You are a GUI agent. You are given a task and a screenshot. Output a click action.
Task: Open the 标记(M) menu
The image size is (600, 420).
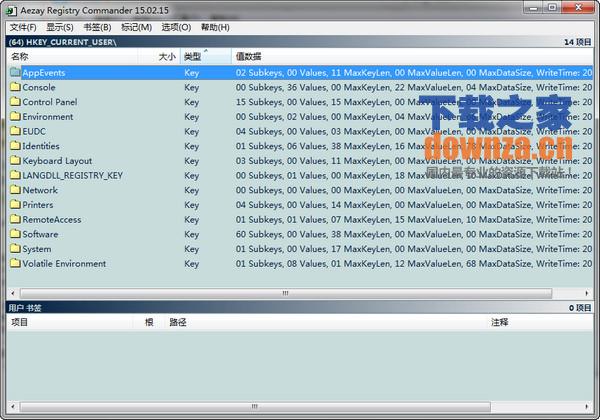(137, 27)
